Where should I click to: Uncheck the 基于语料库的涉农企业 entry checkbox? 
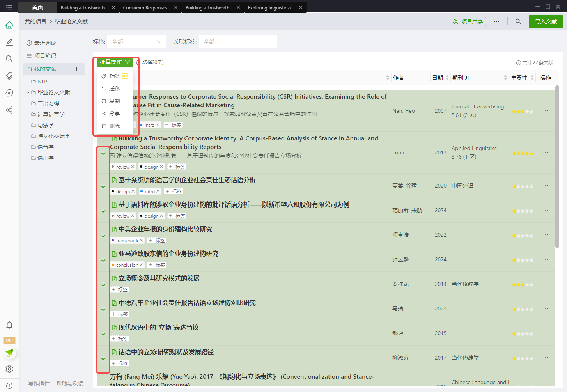103,211
